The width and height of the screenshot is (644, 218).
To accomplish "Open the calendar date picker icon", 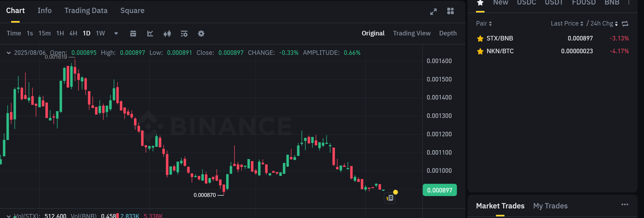I will click(133, 34).
